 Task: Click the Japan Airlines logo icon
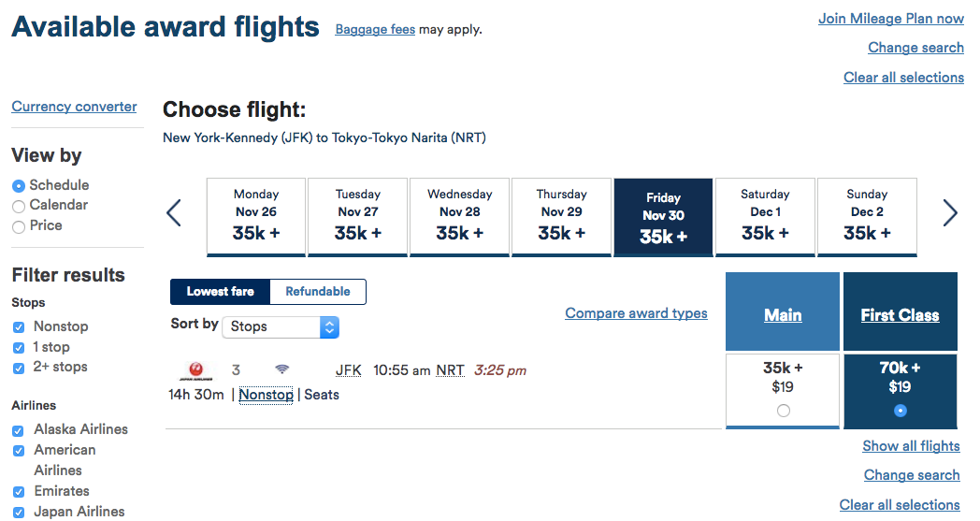(195, 370)
